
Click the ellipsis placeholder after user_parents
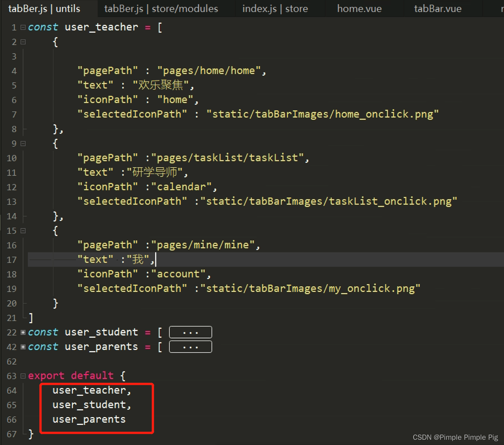click(190, 347)
